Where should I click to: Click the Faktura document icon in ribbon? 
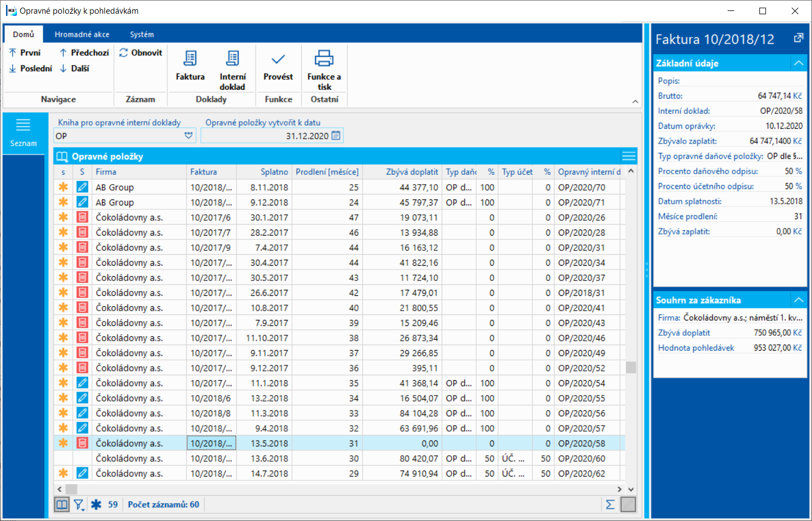[190, 59]
